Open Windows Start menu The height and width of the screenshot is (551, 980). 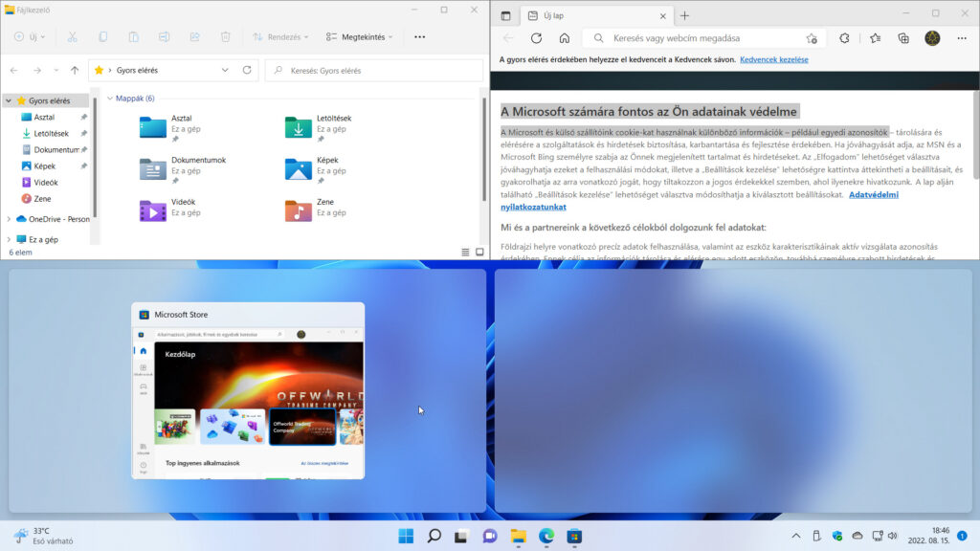pos(406,536)
